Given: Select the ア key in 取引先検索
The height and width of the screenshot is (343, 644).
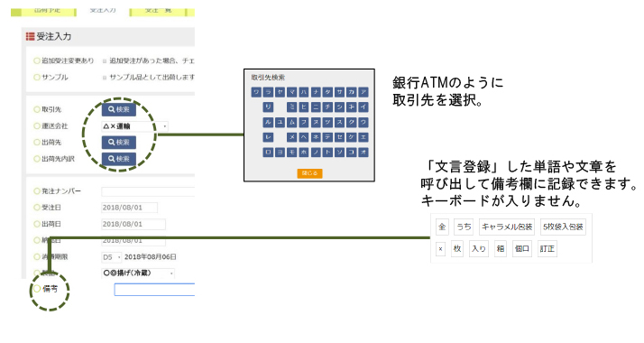Looking at the screenshot, I should coord(363,92).
